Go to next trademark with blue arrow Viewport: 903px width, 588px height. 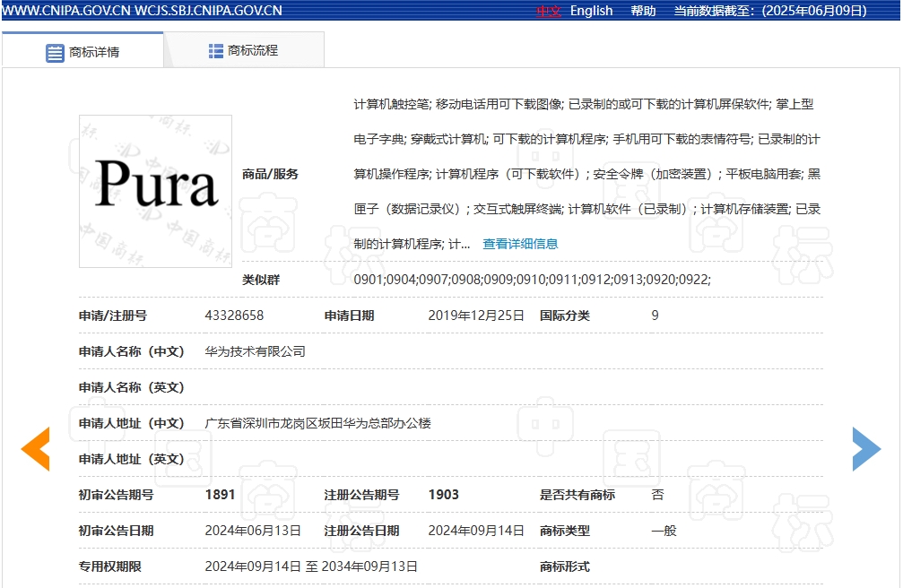tap(867, 449)
